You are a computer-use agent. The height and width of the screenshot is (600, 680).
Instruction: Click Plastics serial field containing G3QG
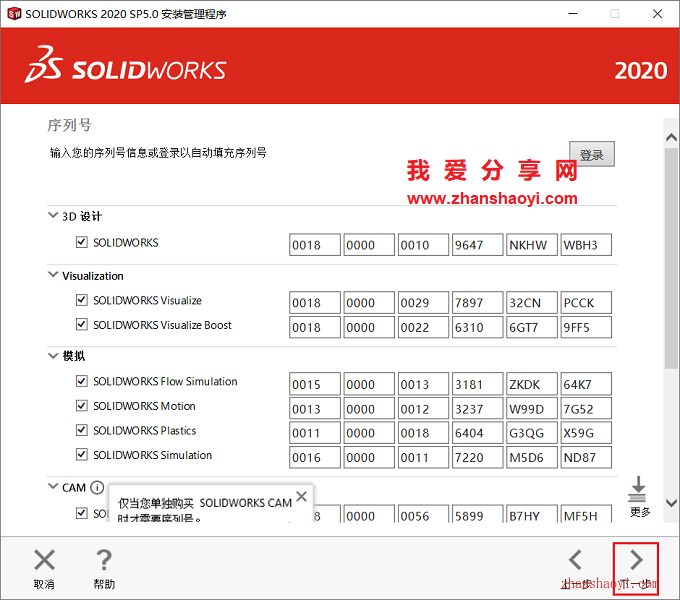(532, 433)
